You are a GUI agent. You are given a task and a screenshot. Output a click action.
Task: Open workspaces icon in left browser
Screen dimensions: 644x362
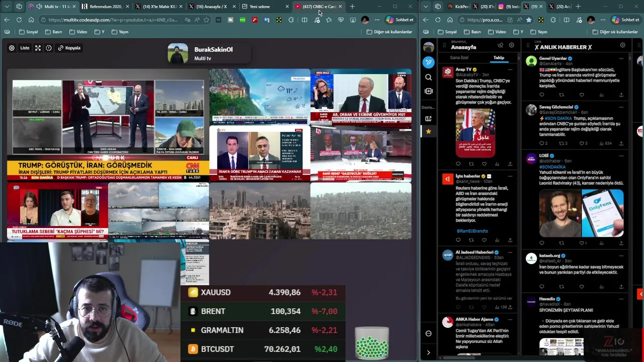click(x=19, y=7)
